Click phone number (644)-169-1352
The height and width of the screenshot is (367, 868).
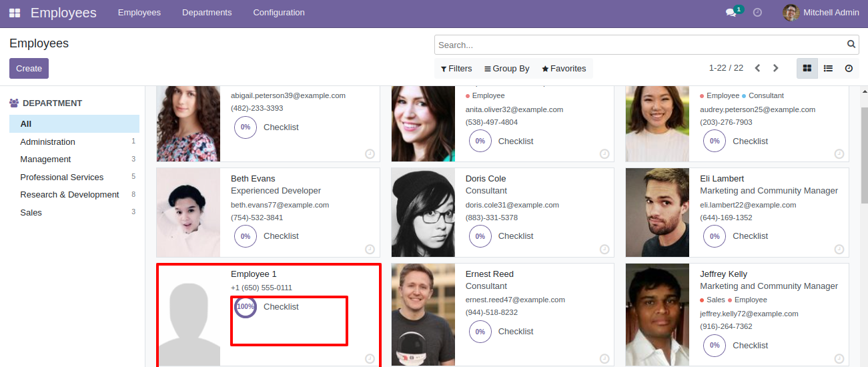tap(726, 218)
